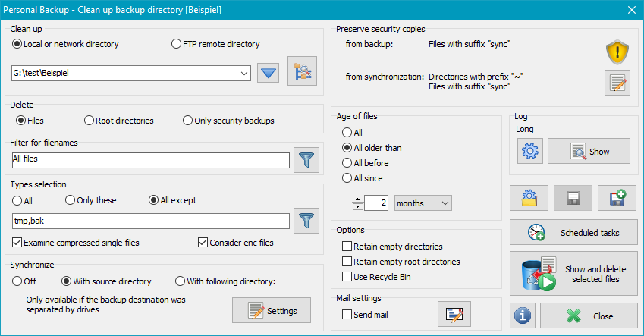Choose Only security backups option
Viewport: 644px width, 336px height.
pos(229,121)
